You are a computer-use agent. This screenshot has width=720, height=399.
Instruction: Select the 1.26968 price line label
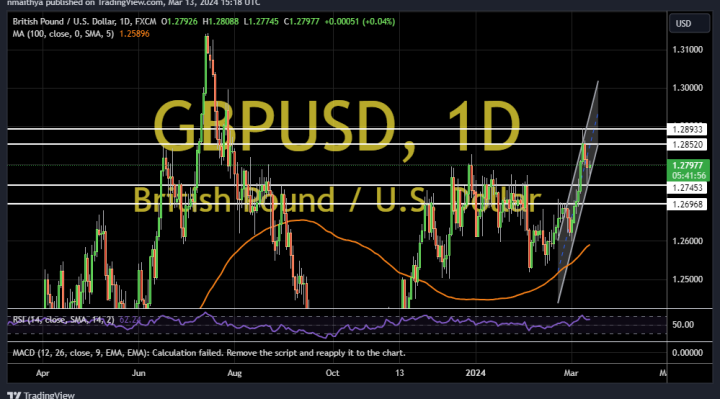pos(687,204)
